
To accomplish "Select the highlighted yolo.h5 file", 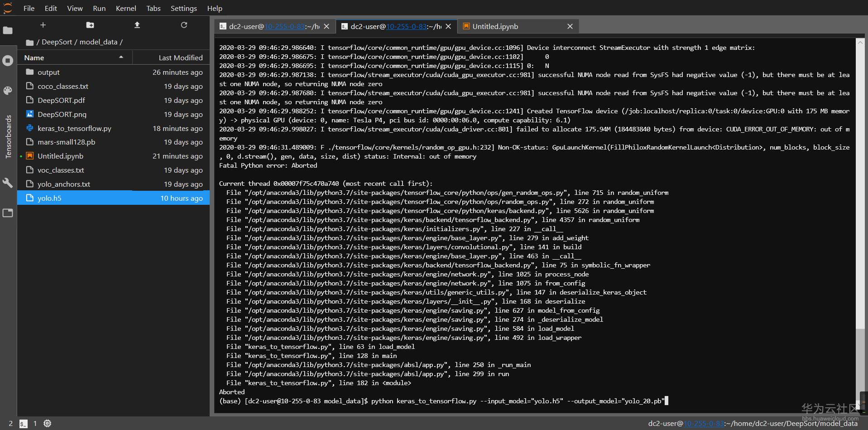I will coord(113,198).
